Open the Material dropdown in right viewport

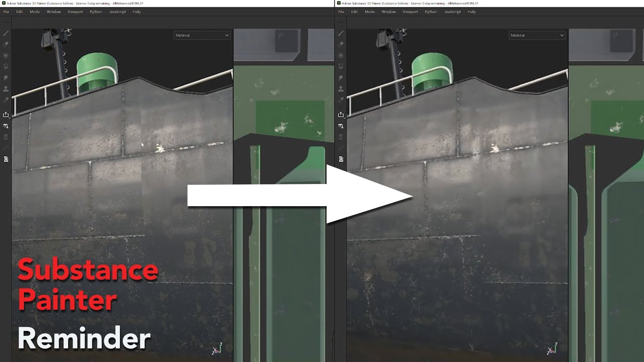pyautogui.click(x=537, y=35)
